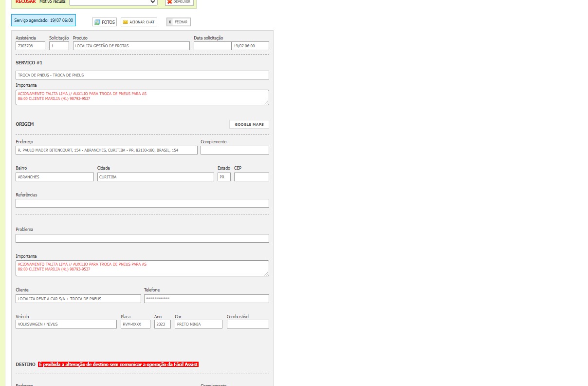Click the Referências field

(x=142, y=203)
